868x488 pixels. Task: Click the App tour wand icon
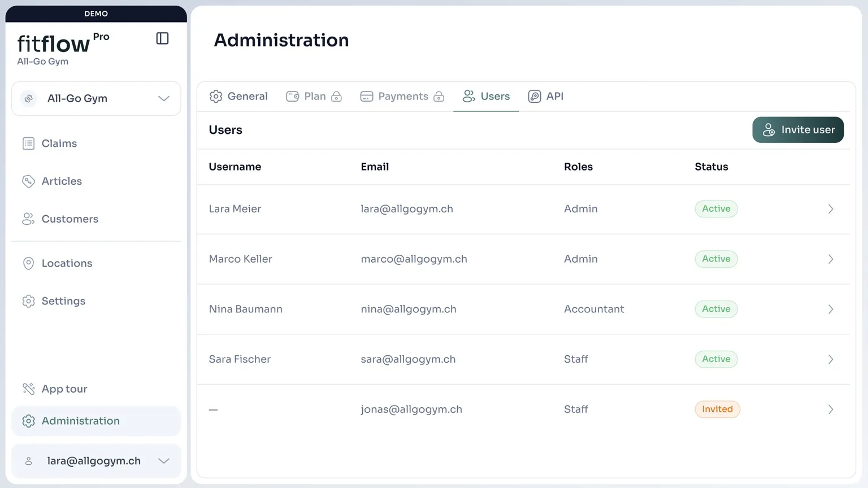(28, 389)
